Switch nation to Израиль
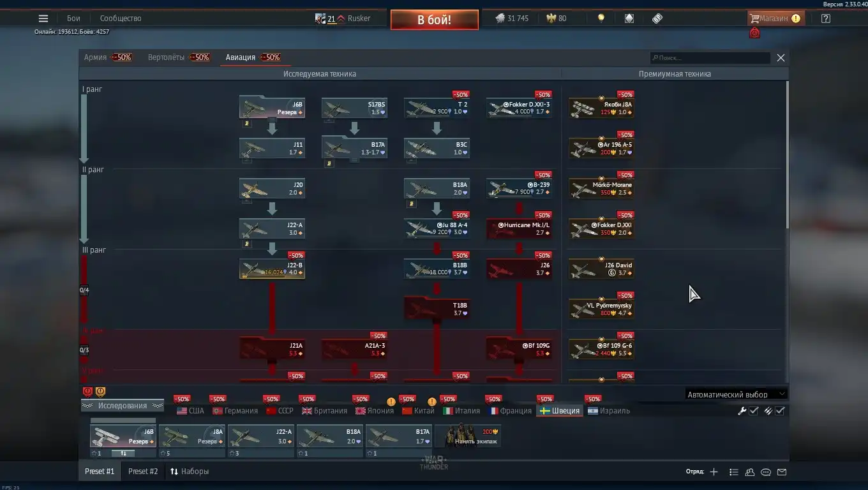Image resolution: width=868 pixels, height=490 pixels. (609, 411)
